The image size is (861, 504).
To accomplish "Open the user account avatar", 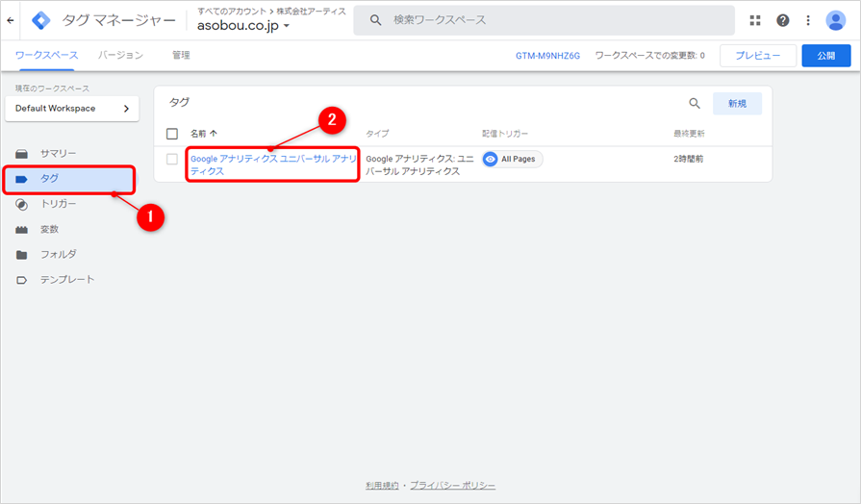I will coord(835,20).
